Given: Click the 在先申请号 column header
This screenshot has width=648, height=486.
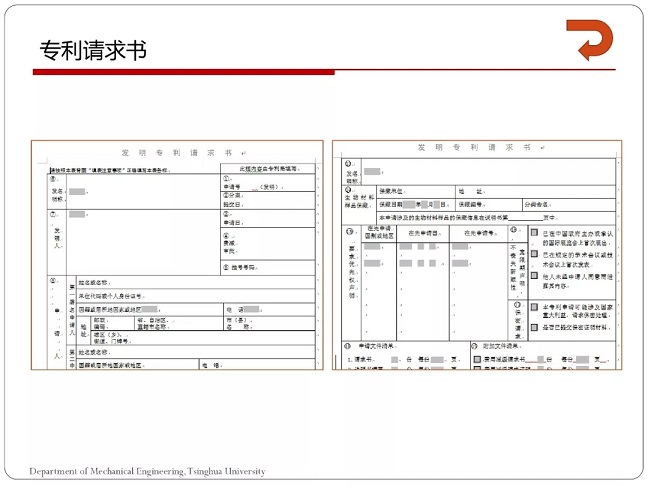Looking at the screenshot, I should (x=479, y=233).
